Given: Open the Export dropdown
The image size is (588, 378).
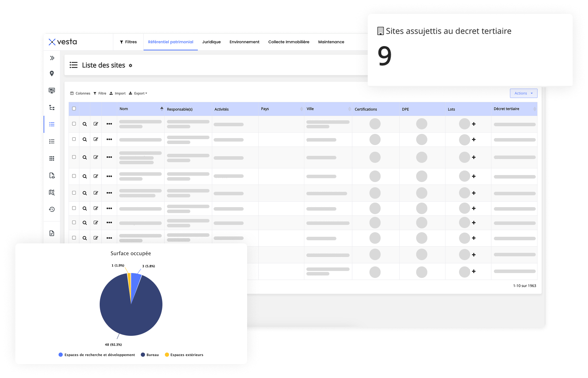Looking at the screenshot, I should pos(138,93).
